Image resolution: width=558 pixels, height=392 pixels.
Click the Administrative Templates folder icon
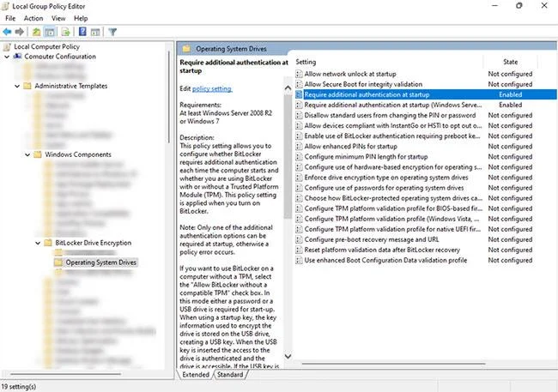pyautogui.click(x=27, y=86)
